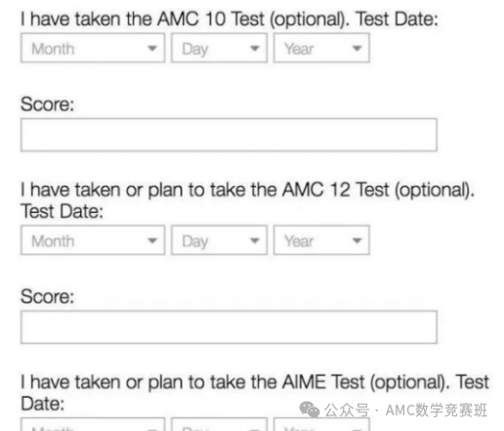504x431 pixels.
Task: Click the 公众号 watermark text
Action: tap(347, 410)
